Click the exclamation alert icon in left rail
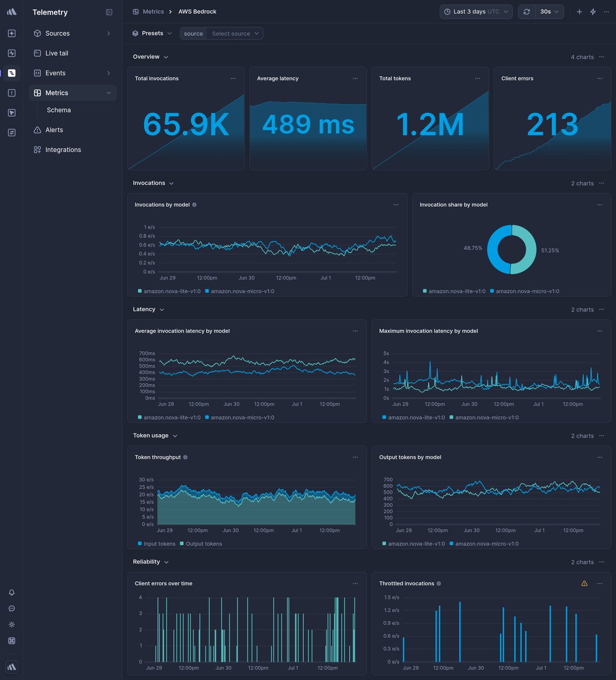 12,93
